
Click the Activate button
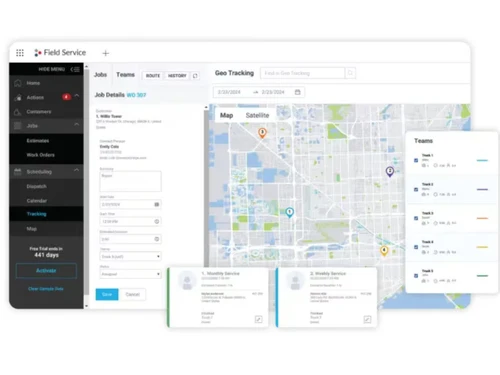tap(46, 271)
